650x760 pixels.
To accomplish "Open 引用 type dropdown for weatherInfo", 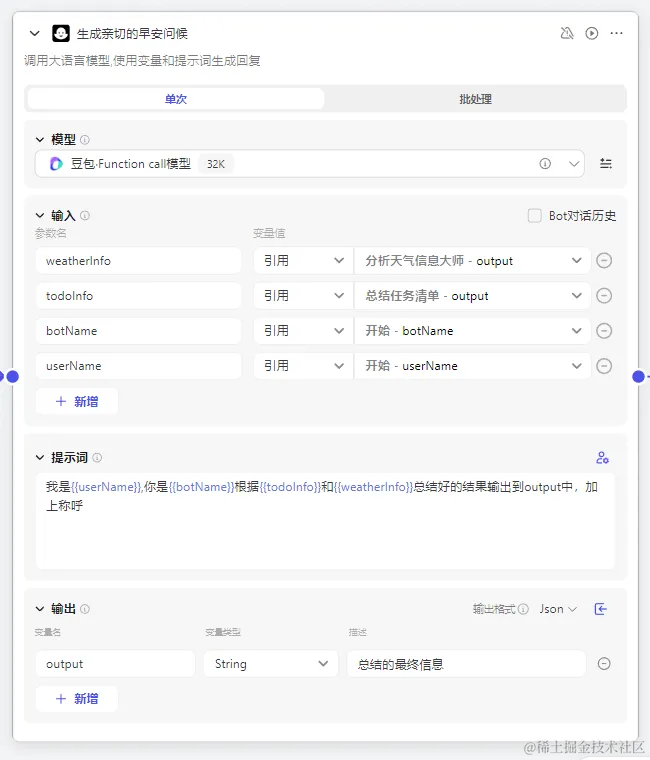I will [303, 261].
